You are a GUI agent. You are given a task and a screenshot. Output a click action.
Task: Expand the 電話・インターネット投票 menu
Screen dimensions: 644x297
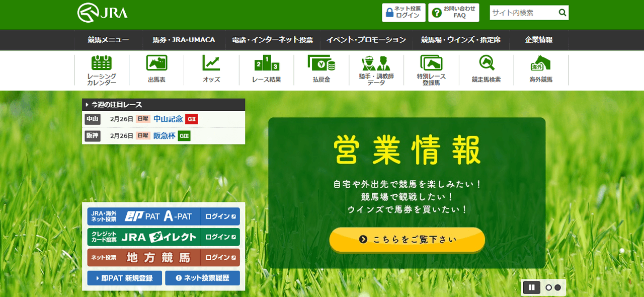(x=272, y=40)
